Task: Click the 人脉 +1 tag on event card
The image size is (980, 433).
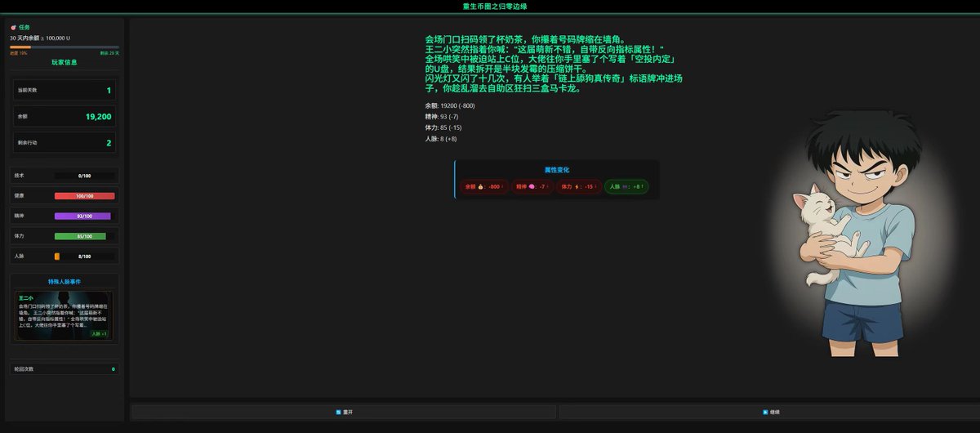Action: [x=100, y=333]
